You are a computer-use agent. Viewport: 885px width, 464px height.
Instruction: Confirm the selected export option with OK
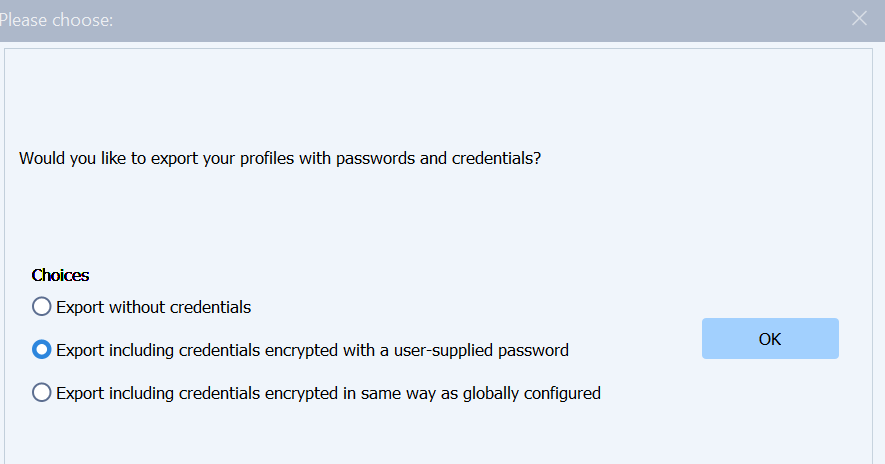pos(770,339)
